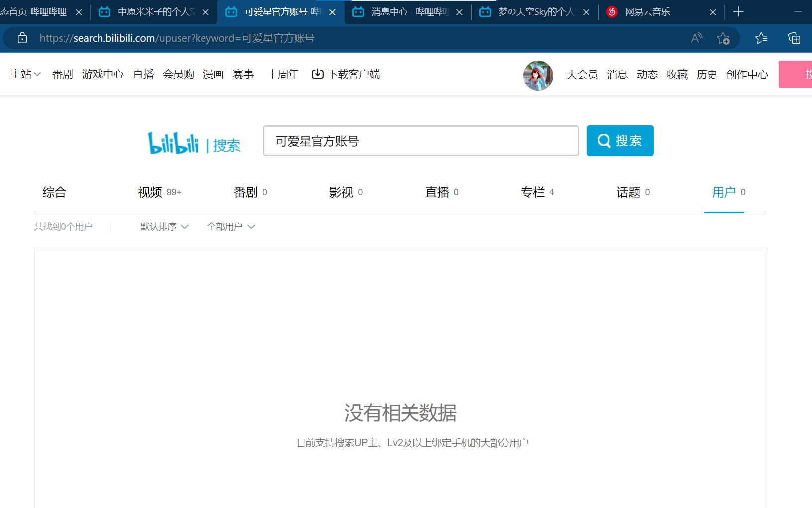Viewport: 812px width, 508px height.
Task: Open the Favorites list icon
Action: (761, 38)
